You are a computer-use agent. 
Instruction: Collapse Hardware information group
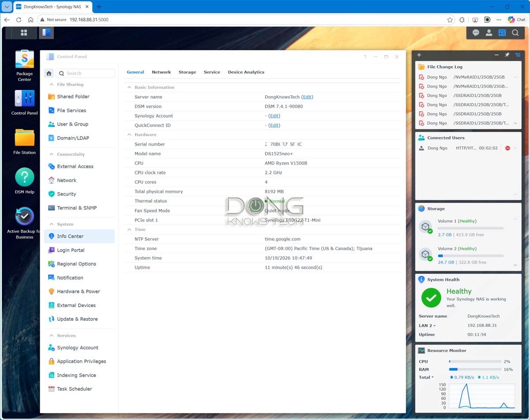coord(129,135)
